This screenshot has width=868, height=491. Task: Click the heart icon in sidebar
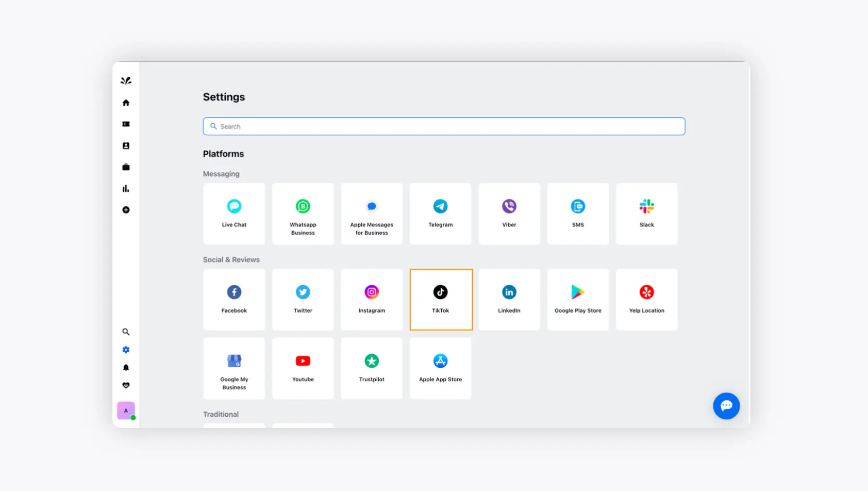click(126, 386)
